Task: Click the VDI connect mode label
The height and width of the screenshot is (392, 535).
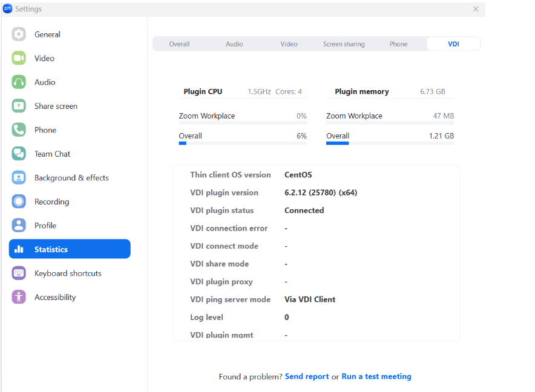Action: tap(224, 246)
